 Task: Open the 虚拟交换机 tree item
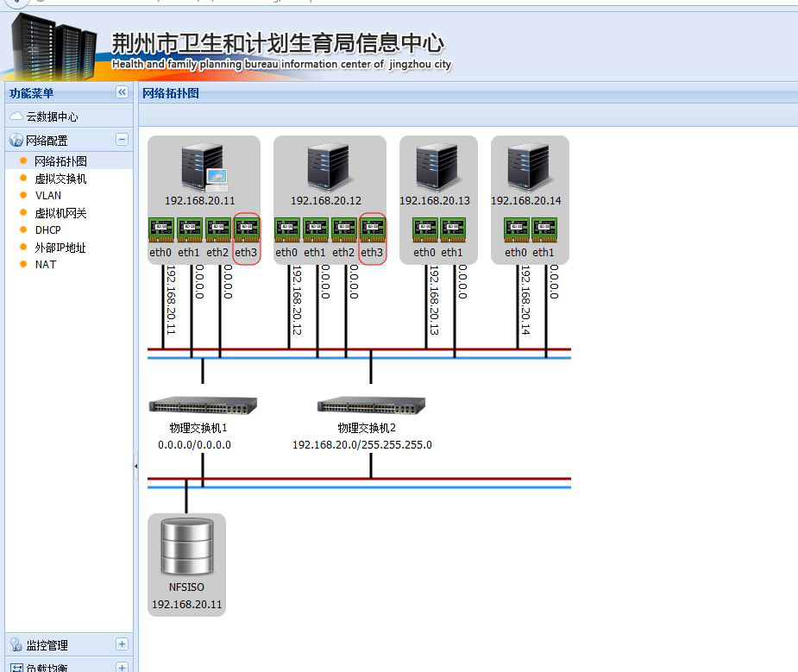click(60, 179)
